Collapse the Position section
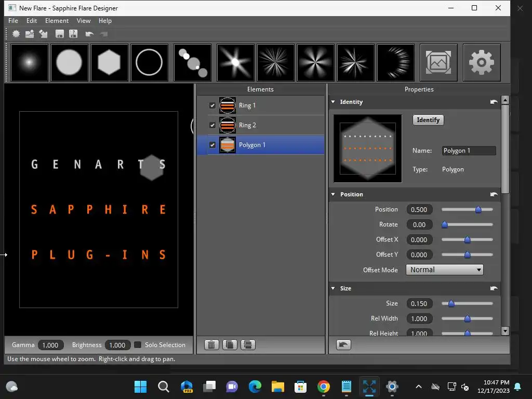Screen dimensions: 532x399 tap(333, 194)
